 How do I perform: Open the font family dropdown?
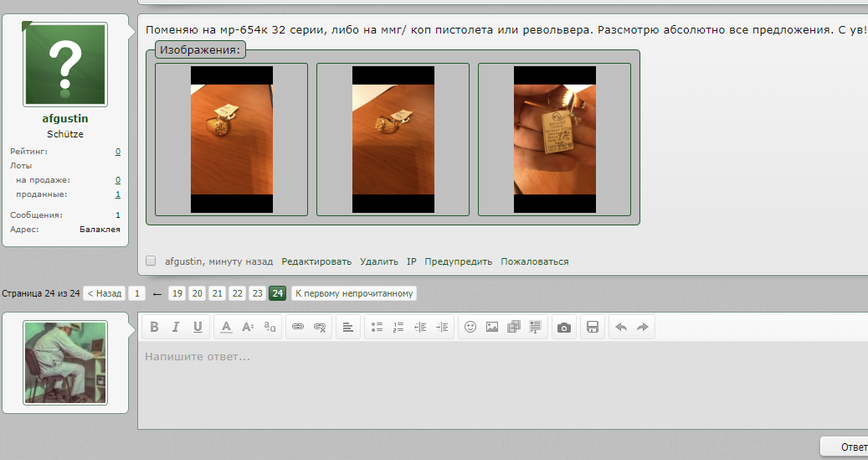(x=270, y=327)
